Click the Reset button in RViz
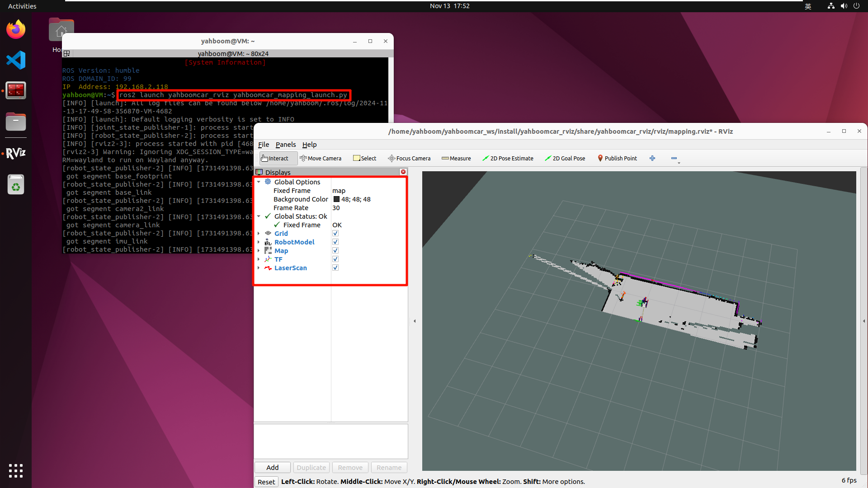The width and height of the screenshot is (868, 488). 266,482
